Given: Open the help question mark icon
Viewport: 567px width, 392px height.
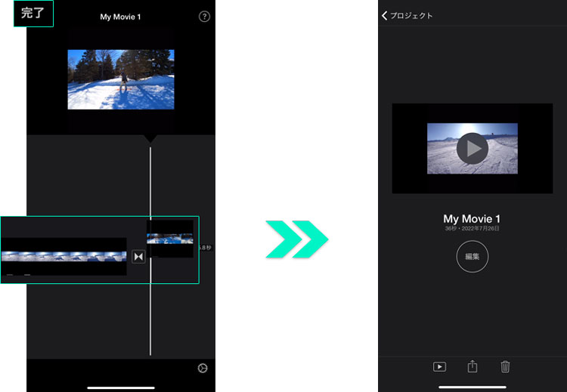Looking at the screenshot, I should point(204,17).
